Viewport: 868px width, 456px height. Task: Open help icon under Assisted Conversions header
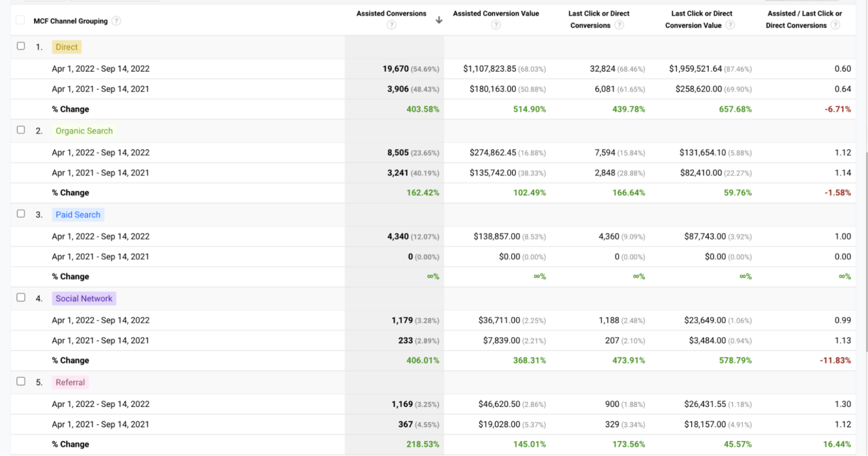coord(392,25)
